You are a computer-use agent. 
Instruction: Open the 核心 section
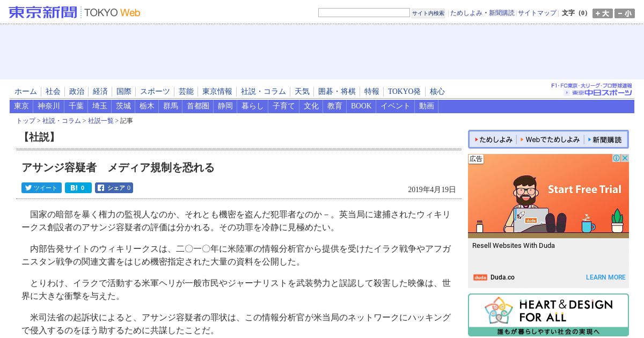tap(437, 92)
